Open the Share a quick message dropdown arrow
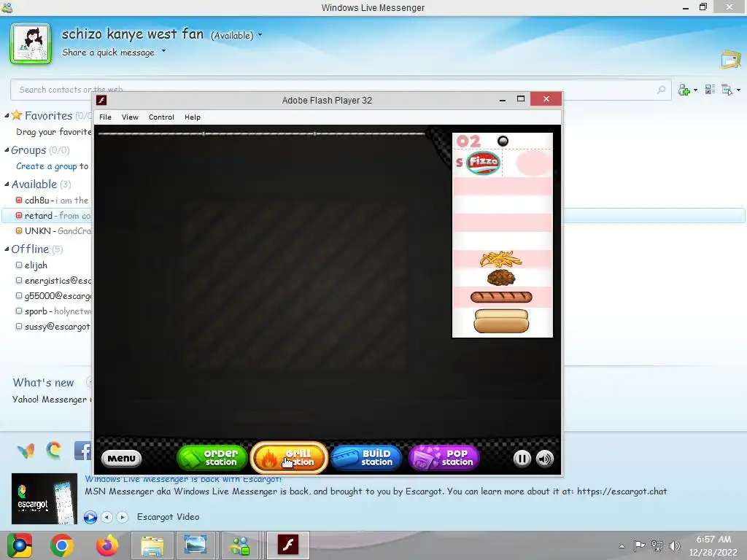 click(163, 50)
